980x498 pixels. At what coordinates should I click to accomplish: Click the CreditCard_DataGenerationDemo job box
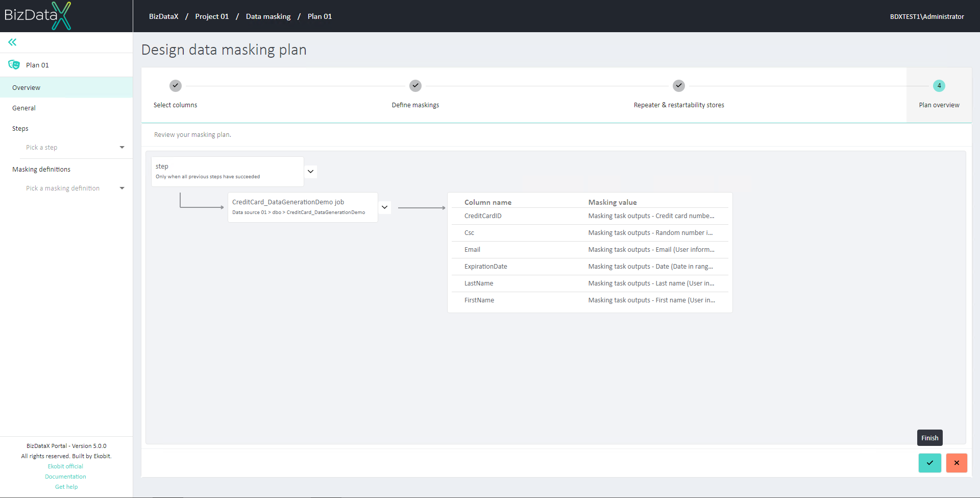click(303, 207)
